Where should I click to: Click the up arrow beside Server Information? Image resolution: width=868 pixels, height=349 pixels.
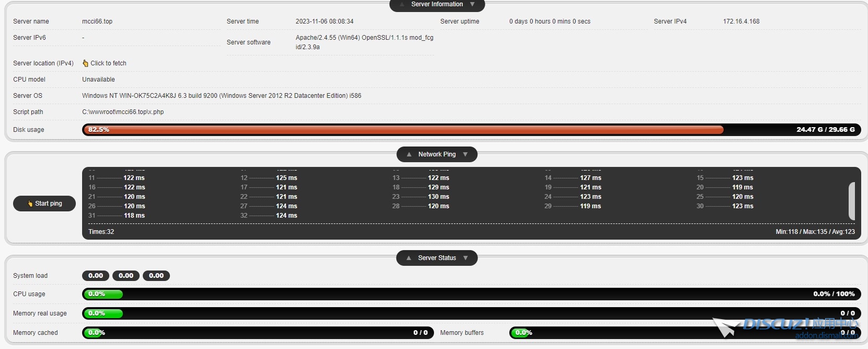(x=402, y=4)
